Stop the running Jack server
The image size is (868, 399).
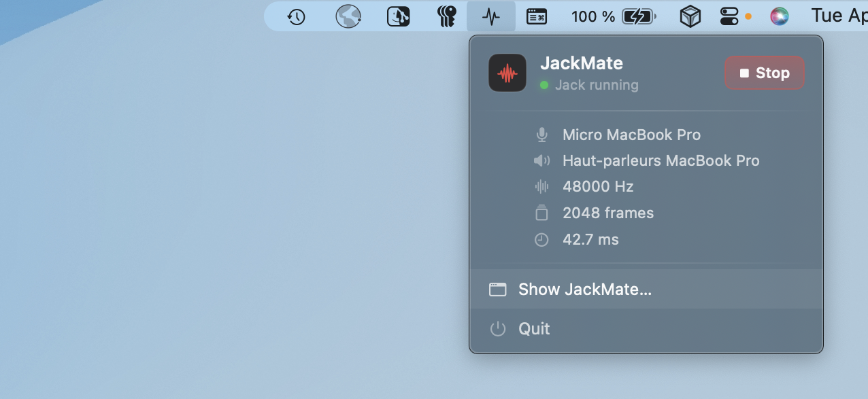tap(765, 73)
